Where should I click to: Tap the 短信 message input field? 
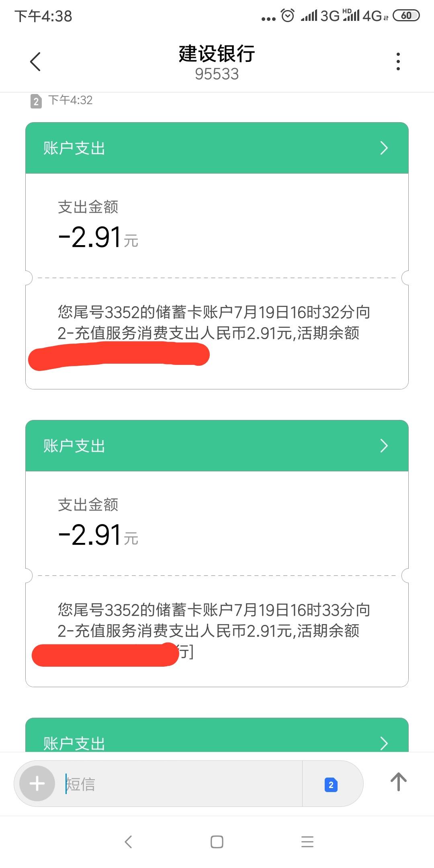click(x=181, y=784)
